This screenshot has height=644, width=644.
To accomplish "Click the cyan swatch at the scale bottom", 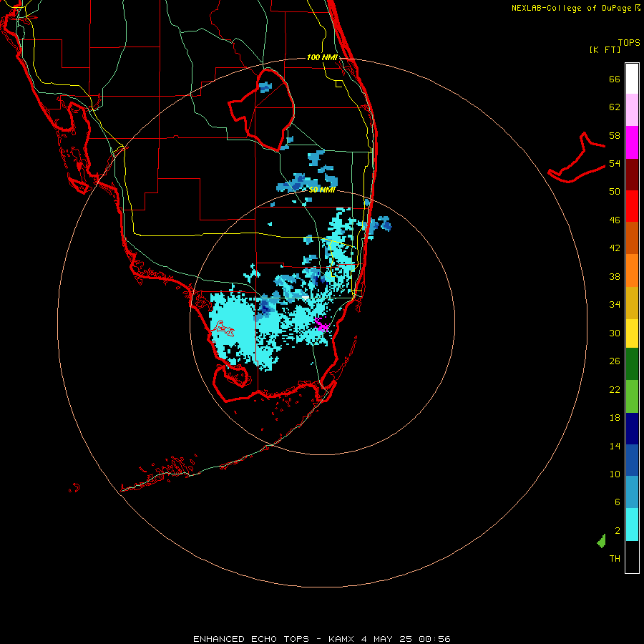I will click(x=632, y=525).
